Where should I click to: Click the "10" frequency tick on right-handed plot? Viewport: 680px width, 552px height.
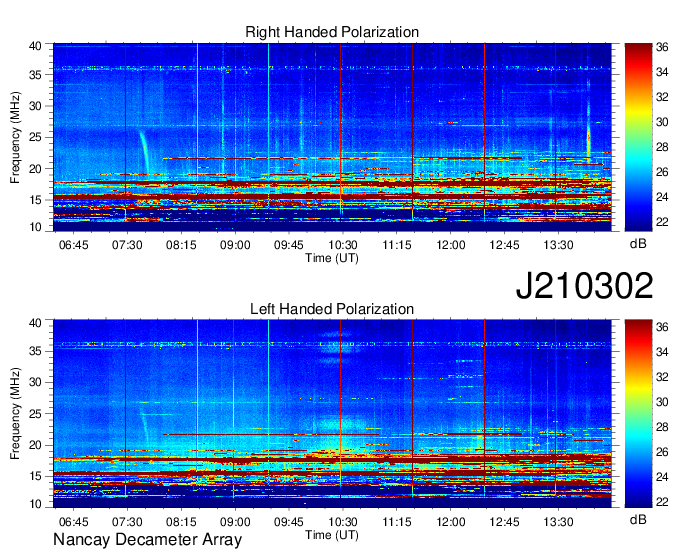[x=36, y=227]
